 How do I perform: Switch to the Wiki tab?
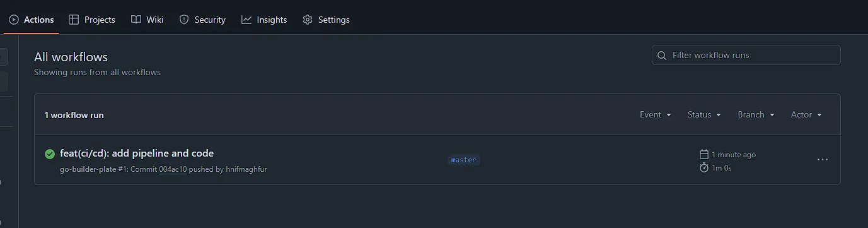(148, 20)
